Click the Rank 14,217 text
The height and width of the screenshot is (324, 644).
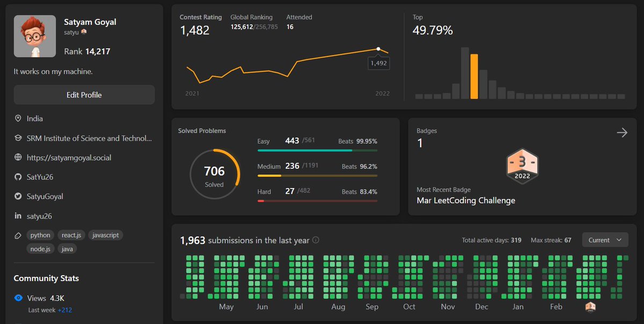[87, 52]
